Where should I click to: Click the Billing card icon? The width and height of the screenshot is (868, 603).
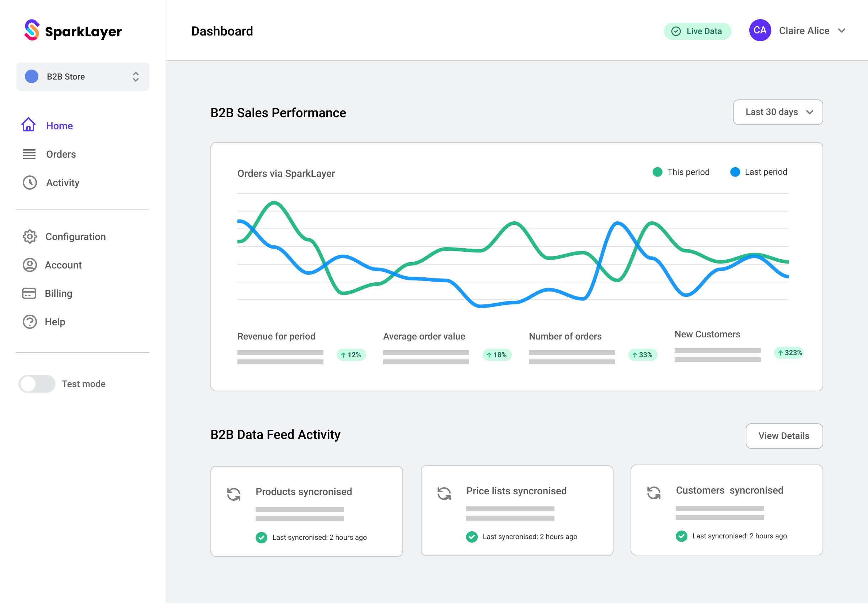[x=29, y=294]
